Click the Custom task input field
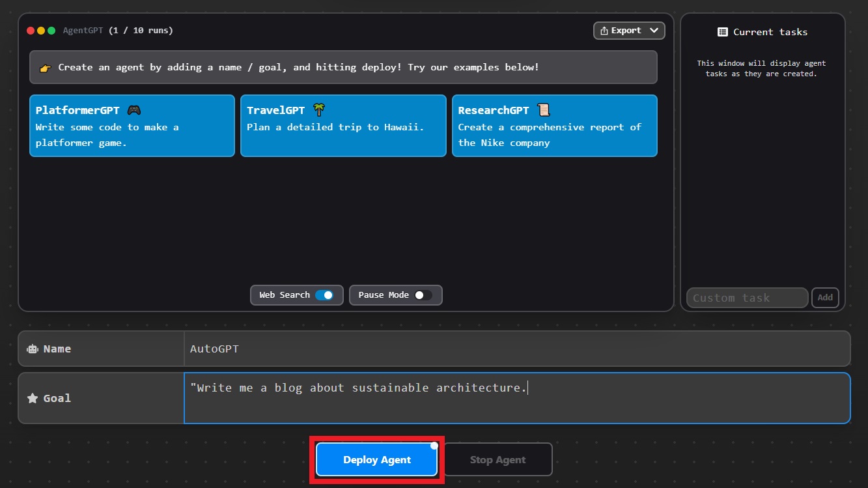The width and height of the screenshot is (868, 488). coord(747,298)
